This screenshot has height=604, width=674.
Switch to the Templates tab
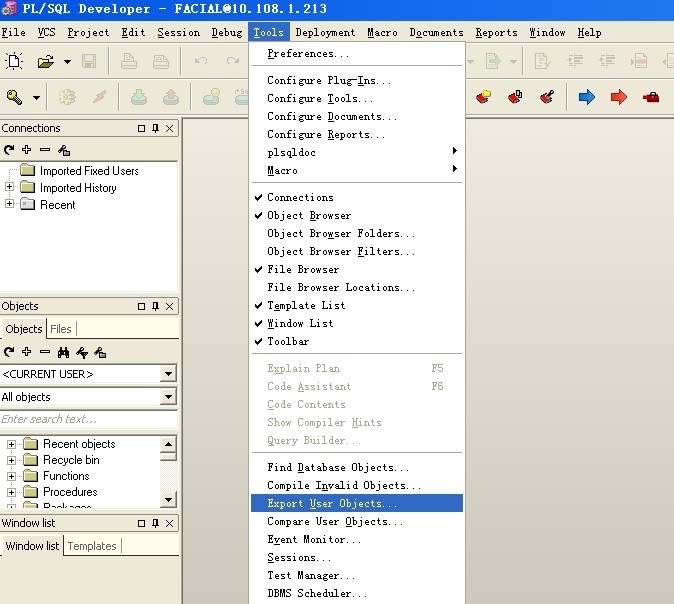pyautogui.click(x=92, y=546)
